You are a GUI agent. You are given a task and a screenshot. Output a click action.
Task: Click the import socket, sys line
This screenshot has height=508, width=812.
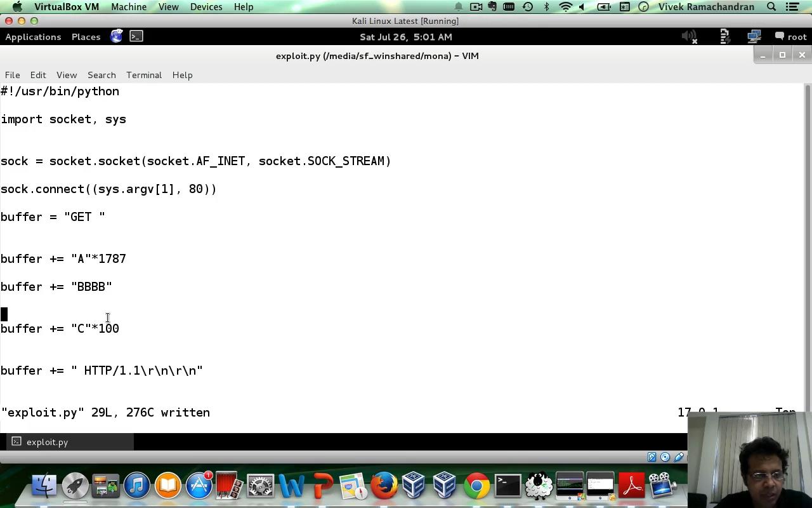coord(63,119)
